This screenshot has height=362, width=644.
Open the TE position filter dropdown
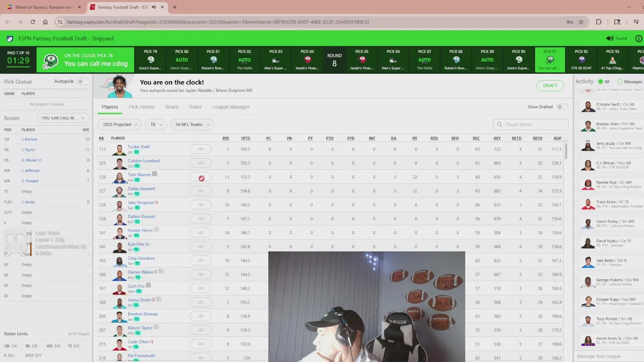coord(156,124)
